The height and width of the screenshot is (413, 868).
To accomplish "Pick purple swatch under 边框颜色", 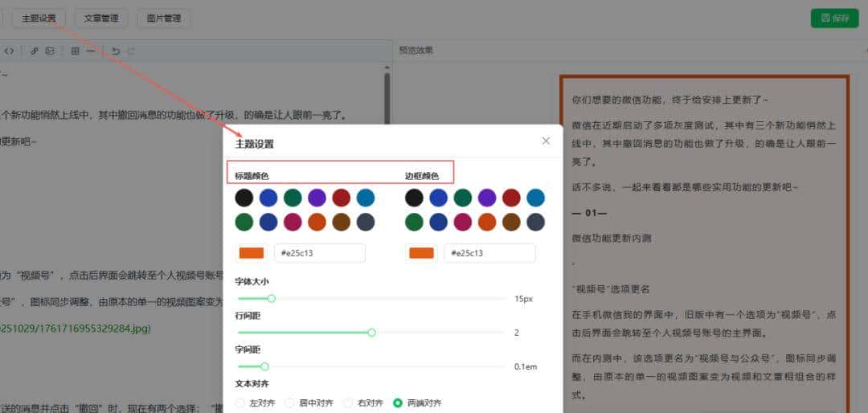I will pos(487,198).
